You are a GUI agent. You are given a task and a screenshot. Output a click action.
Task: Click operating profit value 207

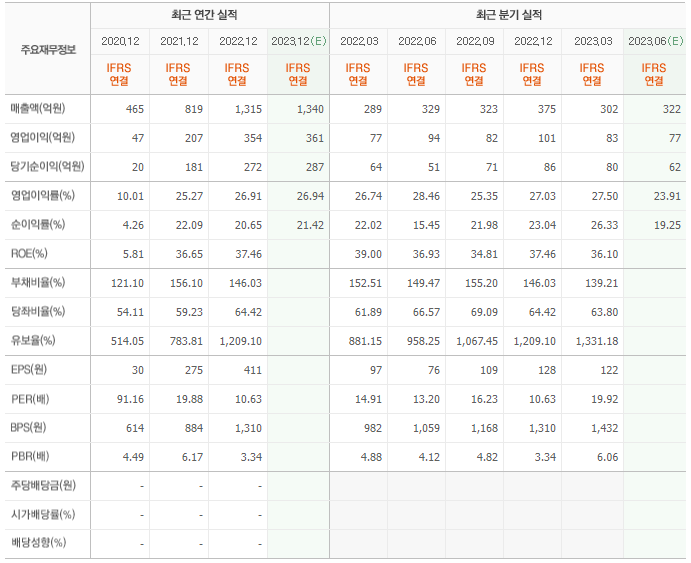[x=194, y=138]
